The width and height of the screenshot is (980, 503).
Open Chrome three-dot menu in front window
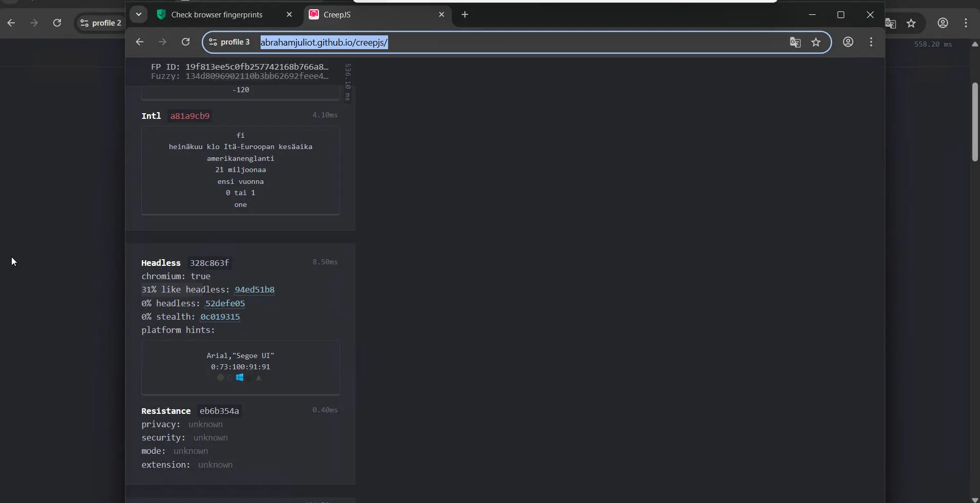(871, 42)
